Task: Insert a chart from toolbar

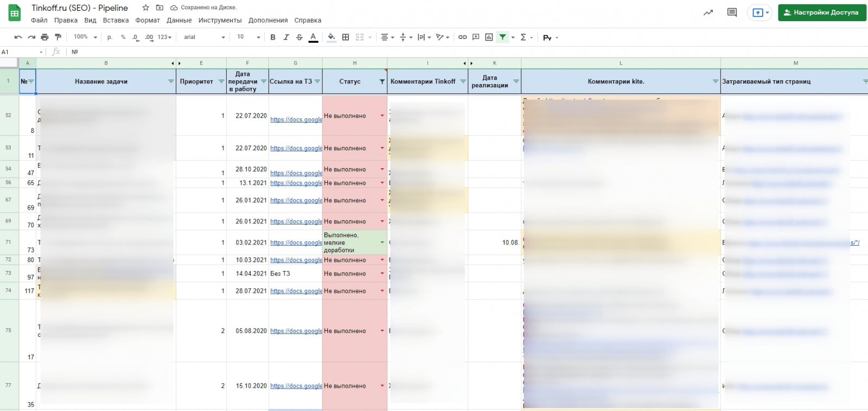Action: pyautogui.click(x=489, y=37)
